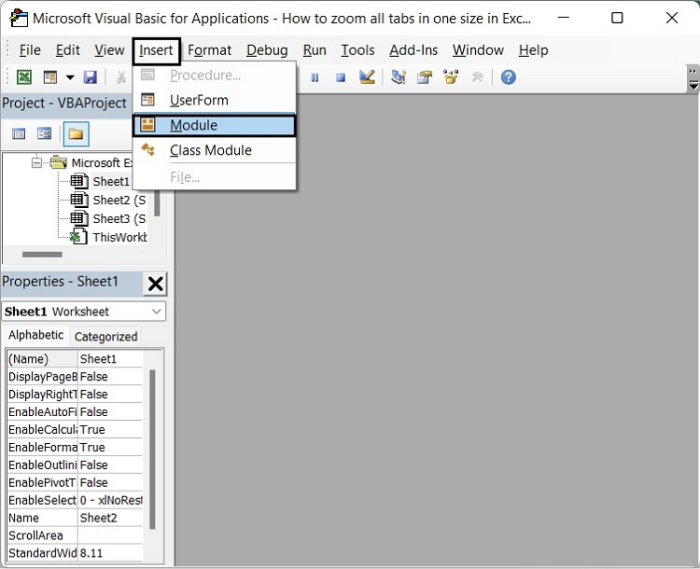
Task: Open Object Browser toolbar icon
Action: (451, 77)
